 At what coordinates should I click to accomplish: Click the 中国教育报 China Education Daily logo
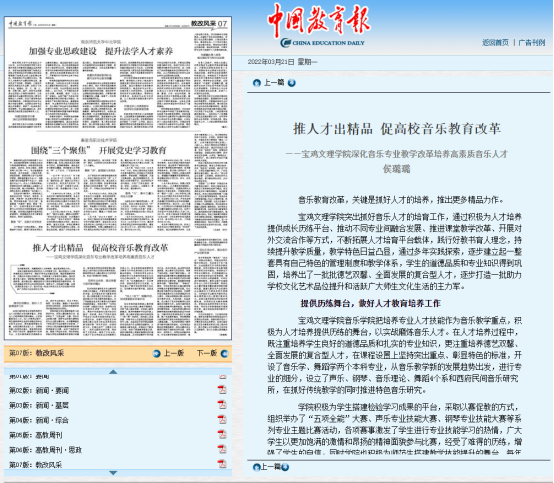pyautogui.click(x=319, y=25)
